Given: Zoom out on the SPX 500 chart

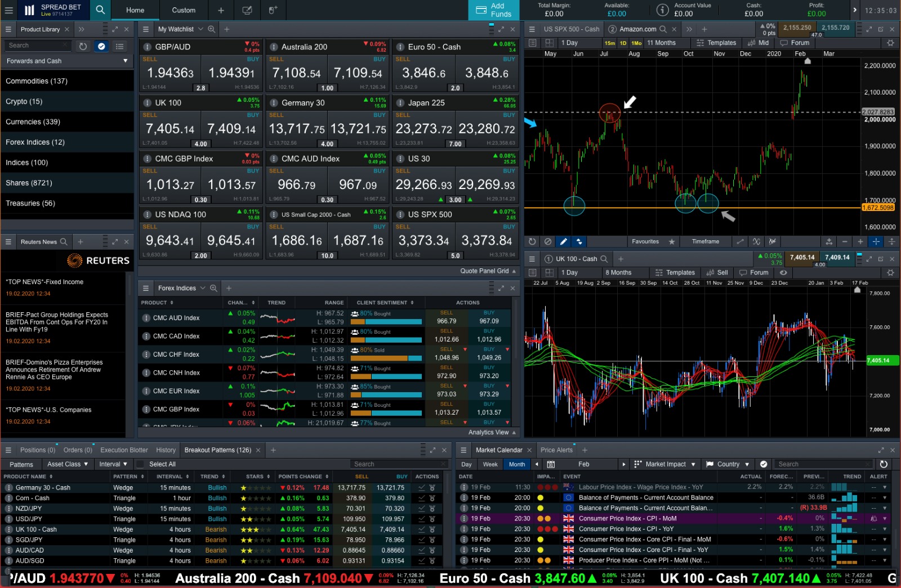Looking at the screenshot, I should [x=845, y=241].
